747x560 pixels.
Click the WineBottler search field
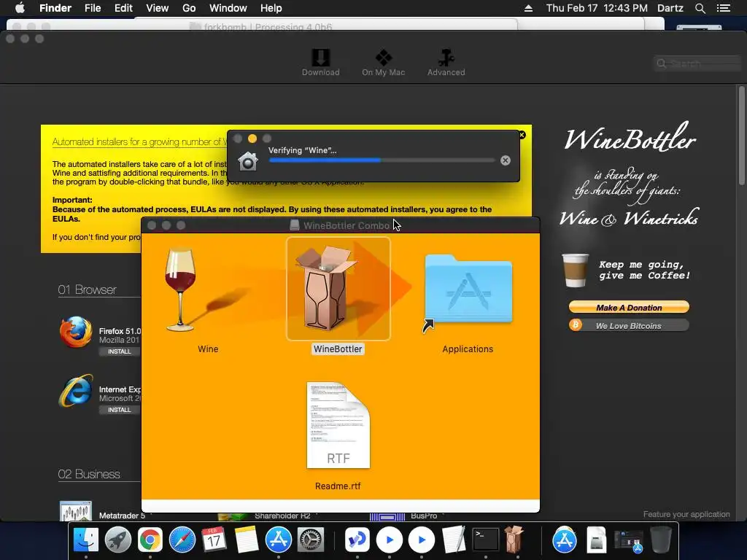tap(697, 63)
